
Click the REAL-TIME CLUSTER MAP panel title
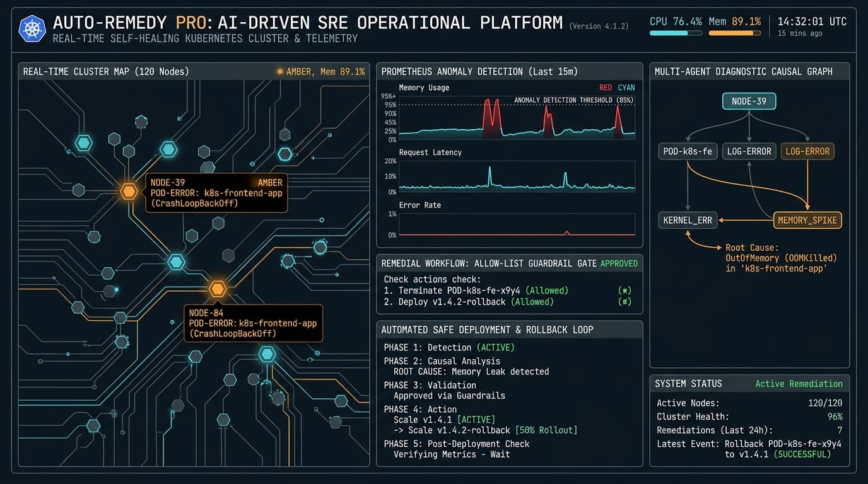(106, 72)
